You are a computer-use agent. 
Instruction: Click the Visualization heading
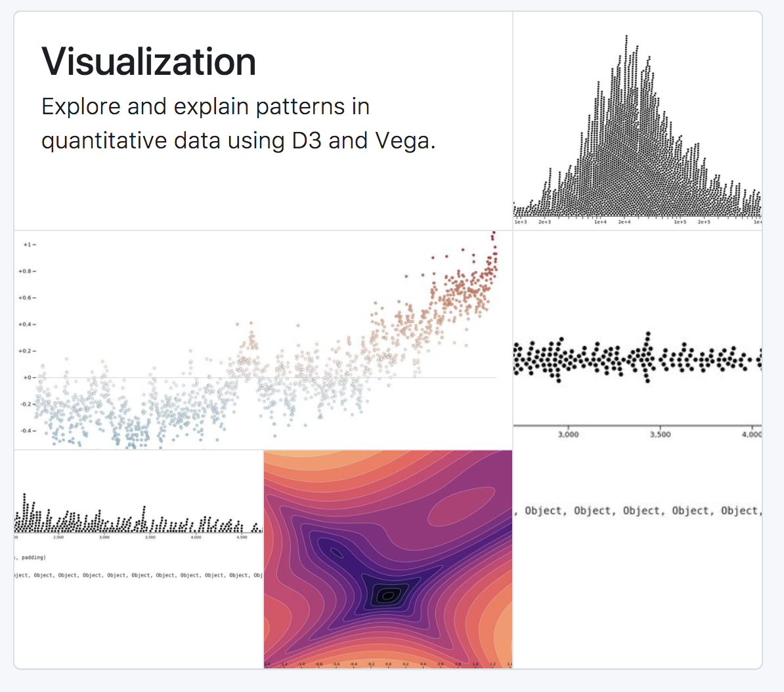tap(148, 62)
